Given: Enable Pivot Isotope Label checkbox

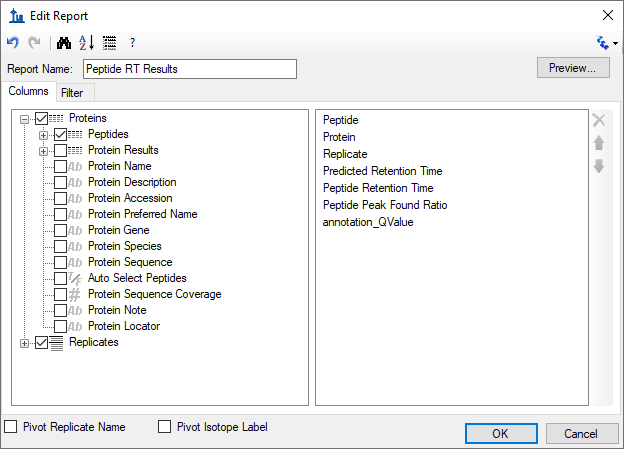Looking at the screenshot, I should pos(166,427).
